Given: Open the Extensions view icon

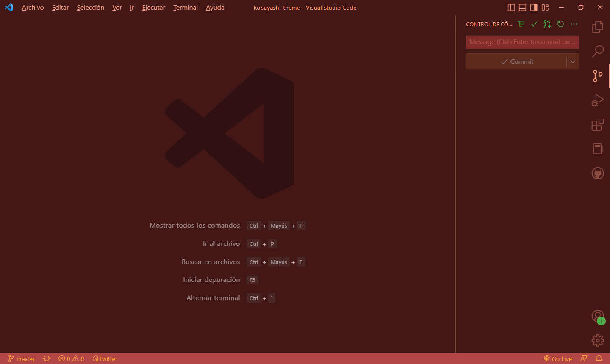Looking at the screenshot, I should [x=597, y=125].
